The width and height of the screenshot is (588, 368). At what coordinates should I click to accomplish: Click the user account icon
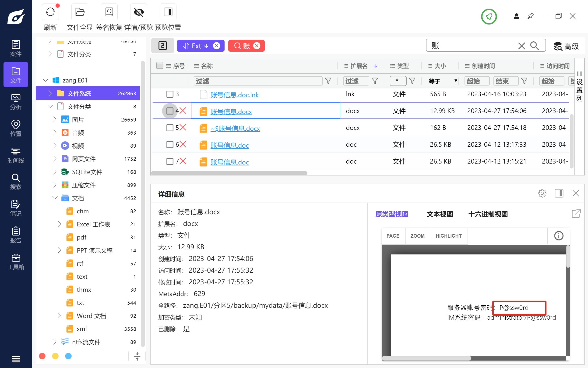(x=517, y=16)
